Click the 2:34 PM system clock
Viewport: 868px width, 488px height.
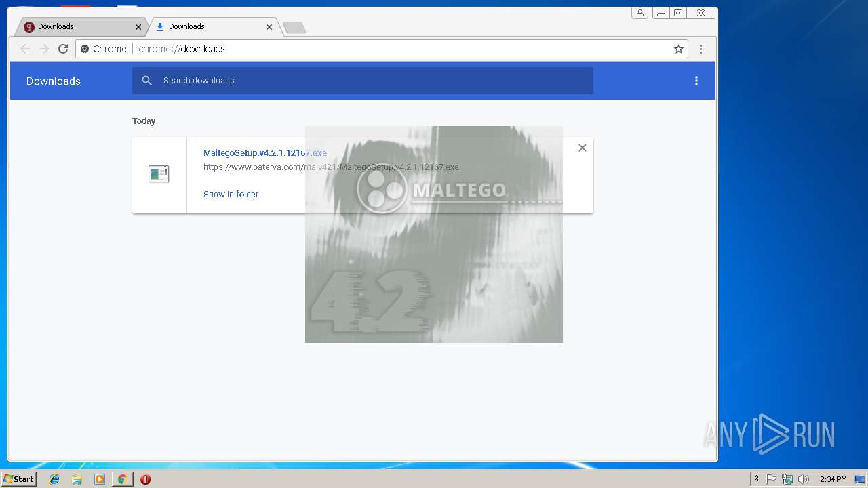click(833, 479)
